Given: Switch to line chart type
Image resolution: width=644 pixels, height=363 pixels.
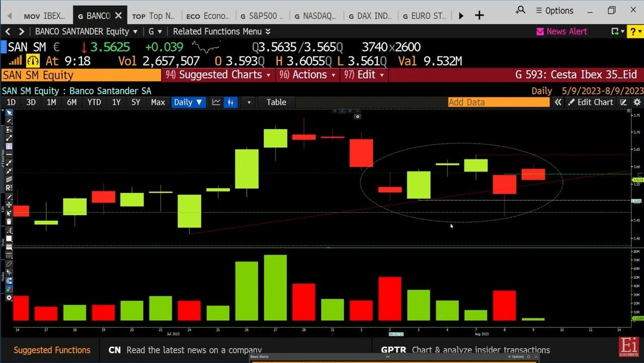Looking at the screenshot, I should click(216, 102).
